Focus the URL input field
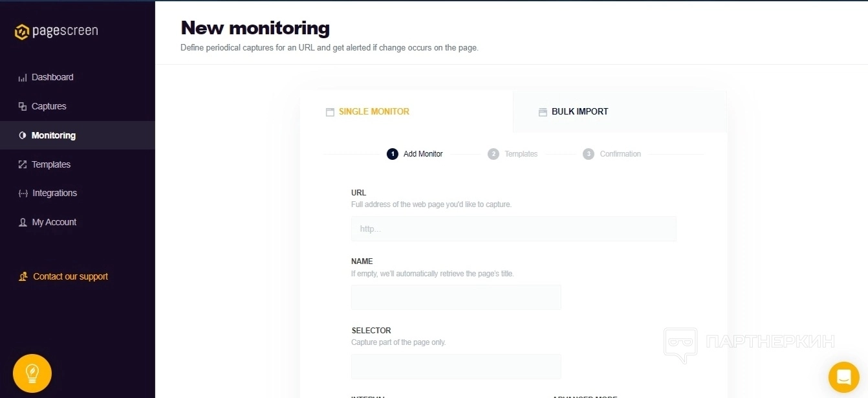 tap(514, 228)
